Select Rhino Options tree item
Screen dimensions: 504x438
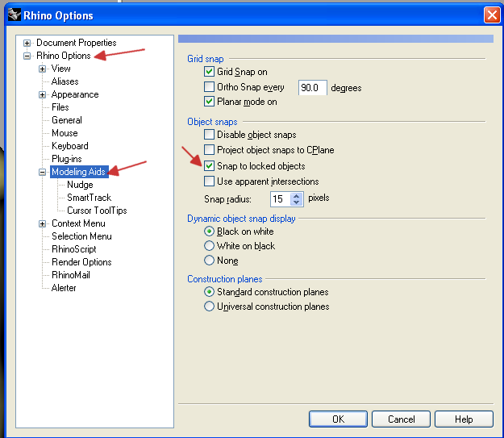coord(64,56)
